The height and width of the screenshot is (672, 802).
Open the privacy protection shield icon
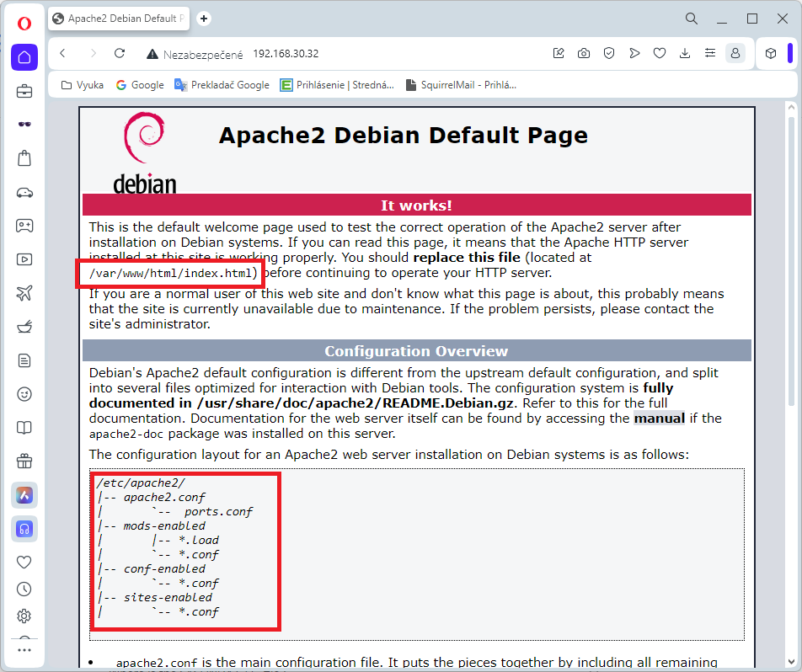coord(608,54)
